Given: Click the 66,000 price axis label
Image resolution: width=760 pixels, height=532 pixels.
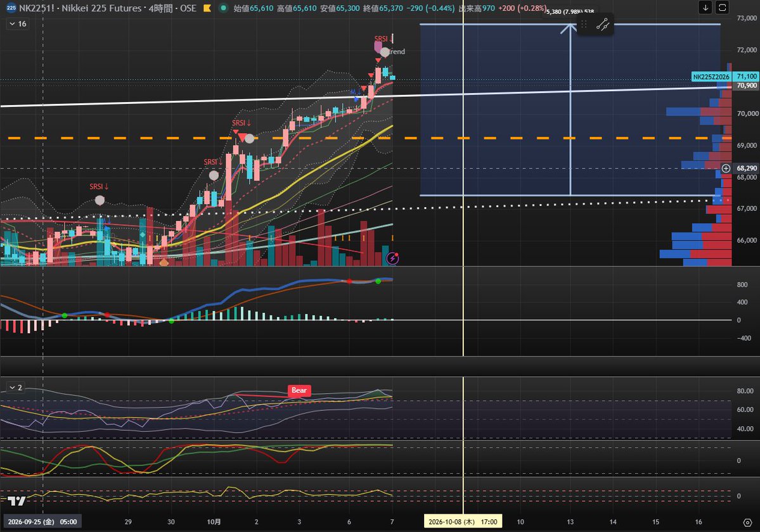Looking at the screenshot, I should click(747, 240).
